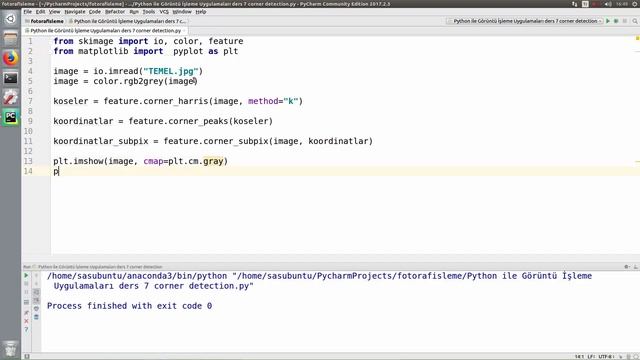This screenshot has height=360, width=640.
Task: Click the highlighted gray word on line 13
Action: click(213, 161)
